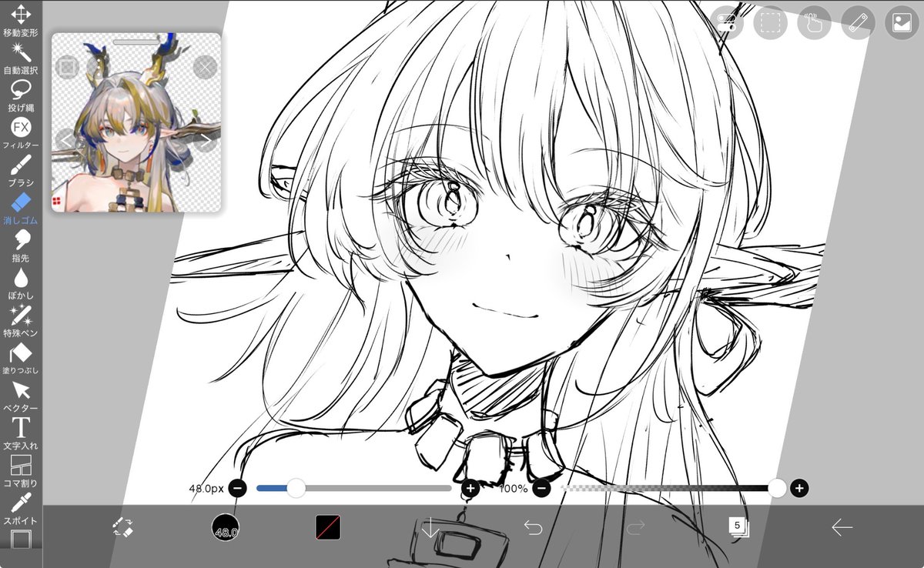924x568 pixels.
Task: Adjust the opacity slider handle
Action: pos(778,487)
